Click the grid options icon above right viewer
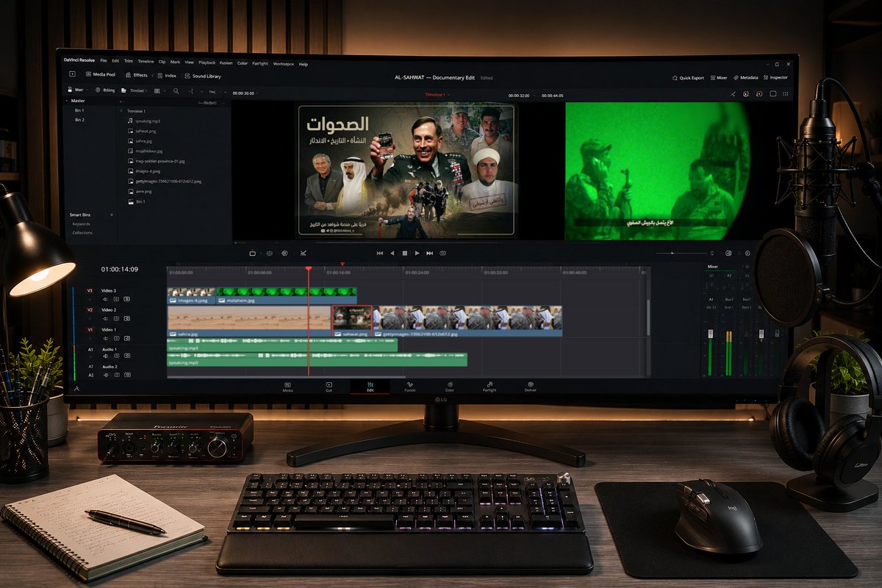The width and height of the screenshot is (882, 588). (786, 94)
